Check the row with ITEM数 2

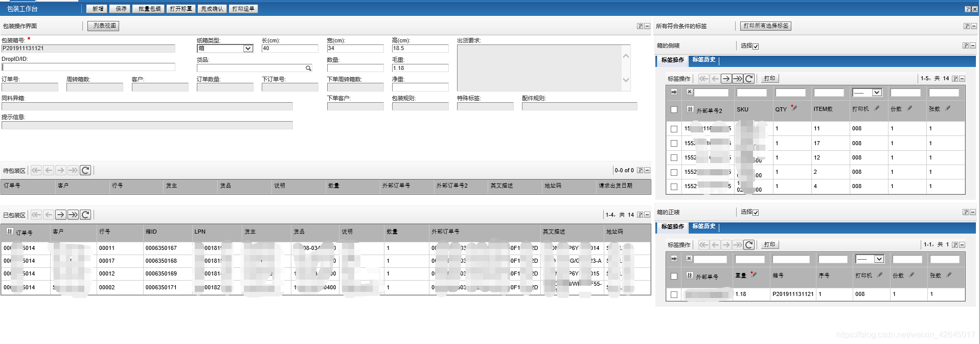[674, 172]
